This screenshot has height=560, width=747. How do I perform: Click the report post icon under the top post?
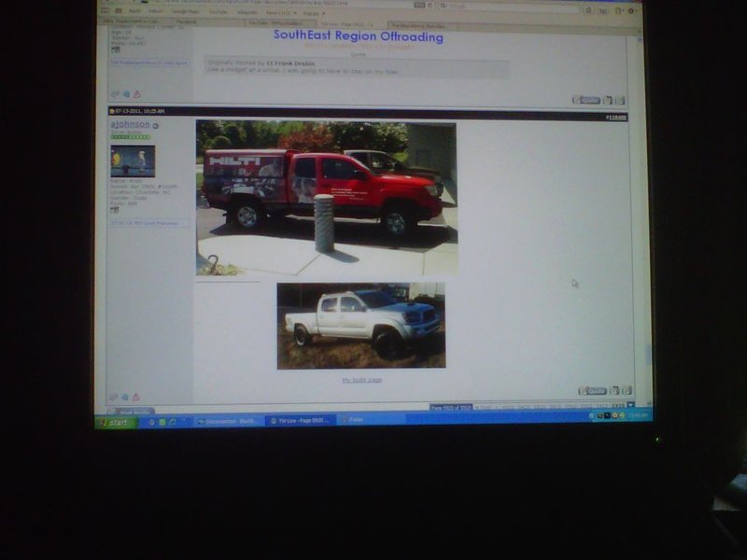coord(137,94)
